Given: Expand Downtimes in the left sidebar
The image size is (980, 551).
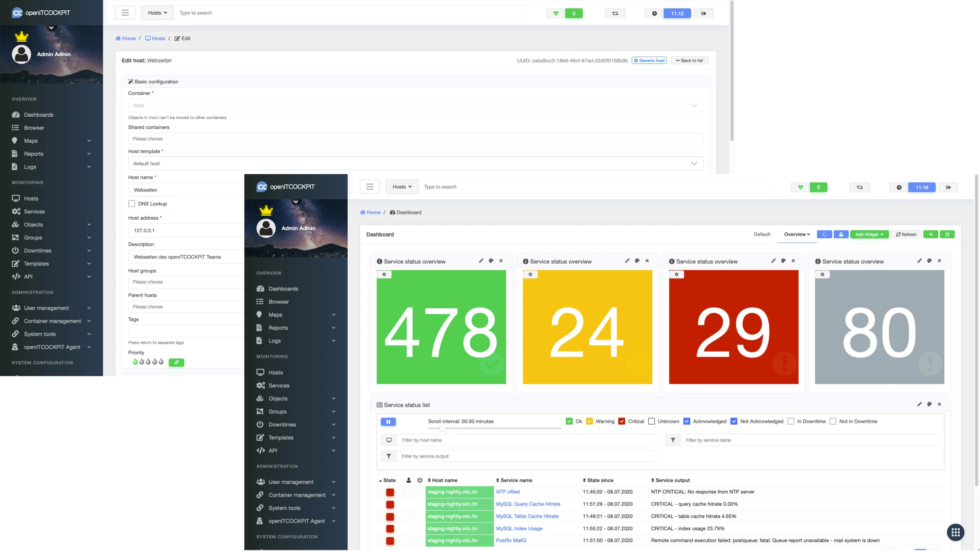Looking at the screenshot, I should pyautogui.click(x=52, y=251).
